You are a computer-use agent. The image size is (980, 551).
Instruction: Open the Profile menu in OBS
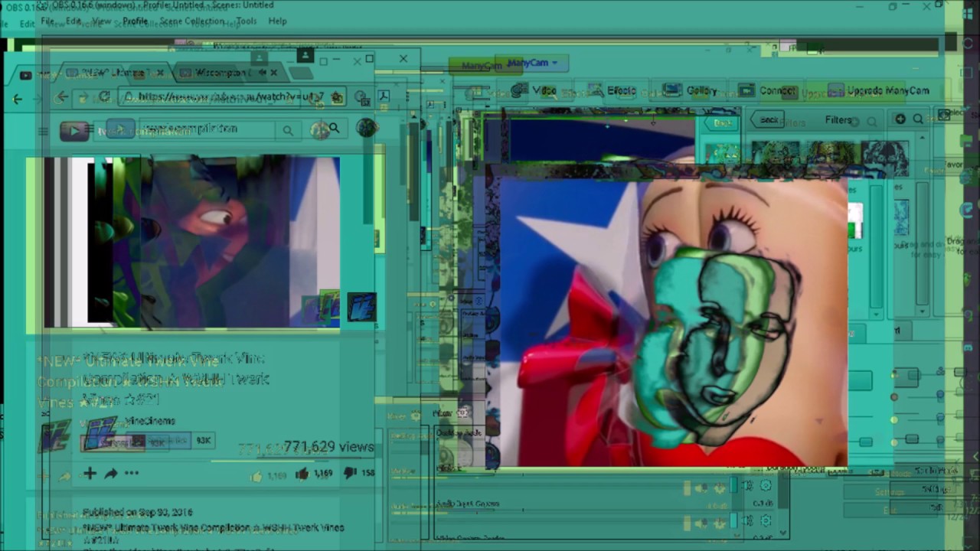tap(135, 21)
